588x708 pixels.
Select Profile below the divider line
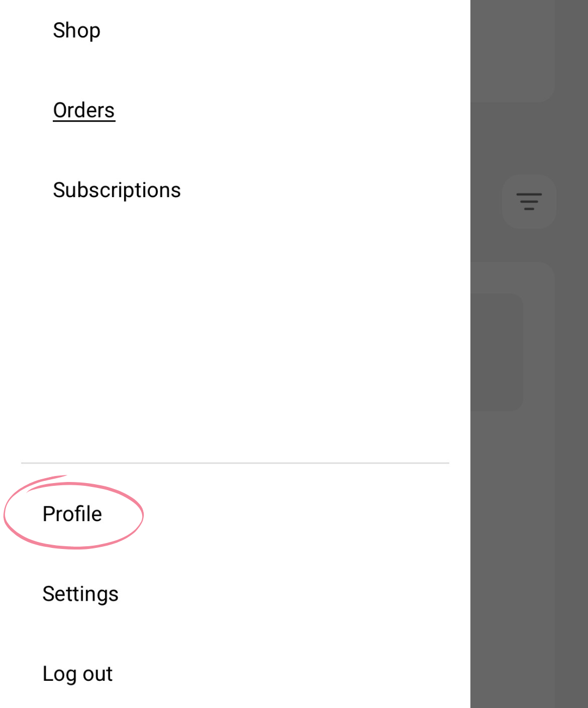click(x=72, y=514)
